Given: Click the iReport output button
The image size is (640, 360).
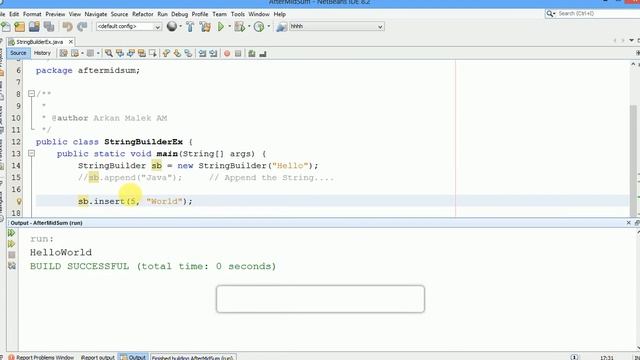Looking at the screenshot, I should tap(98, 357).
